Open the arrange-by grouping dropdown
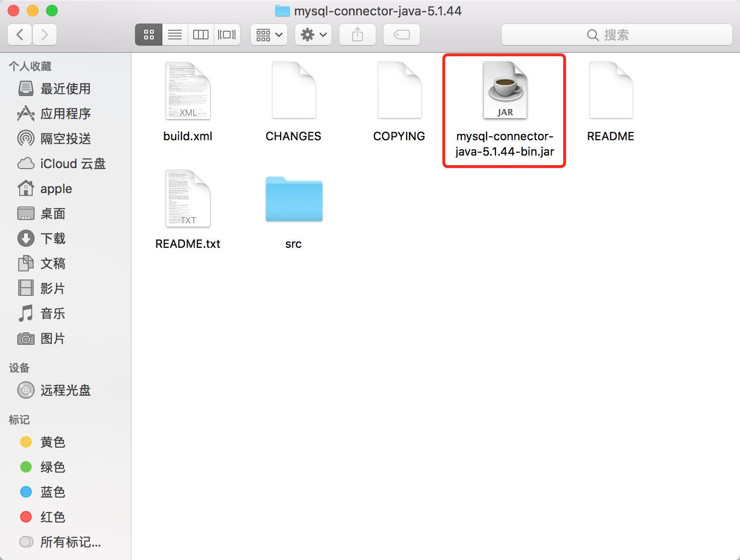 click(269, 35)
